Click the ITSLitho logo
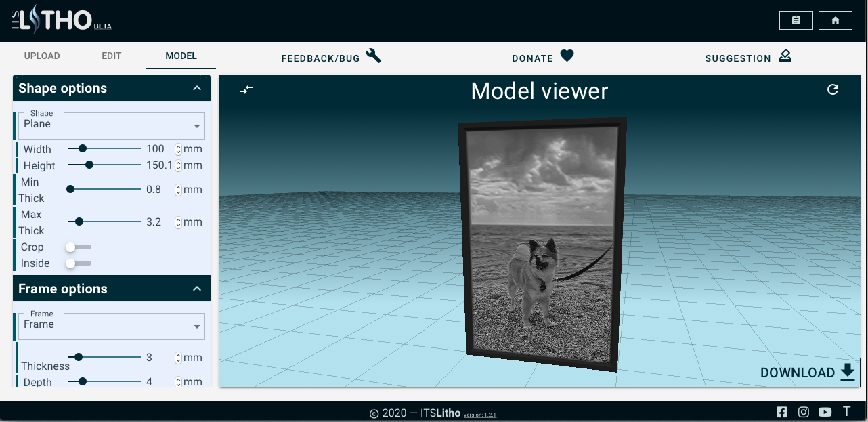 61,18
